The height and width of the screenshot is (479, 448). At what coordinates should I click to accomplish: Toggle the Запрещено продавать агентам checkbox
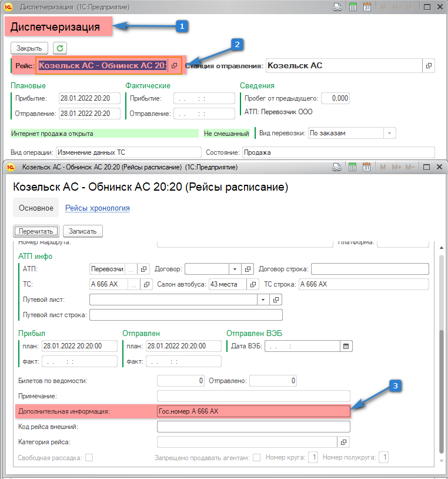coord(256,457)
